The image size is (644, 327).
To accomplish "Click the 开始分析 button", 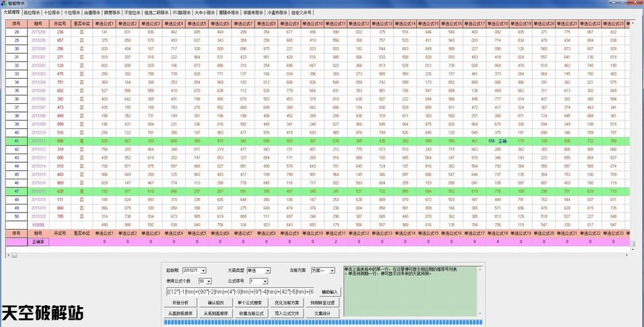I will (x=180, y=302).
